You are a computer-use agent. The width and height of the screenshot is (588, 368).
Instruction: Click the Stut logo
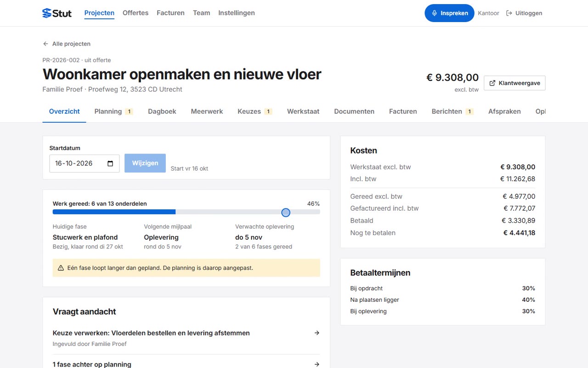[57, 13]
